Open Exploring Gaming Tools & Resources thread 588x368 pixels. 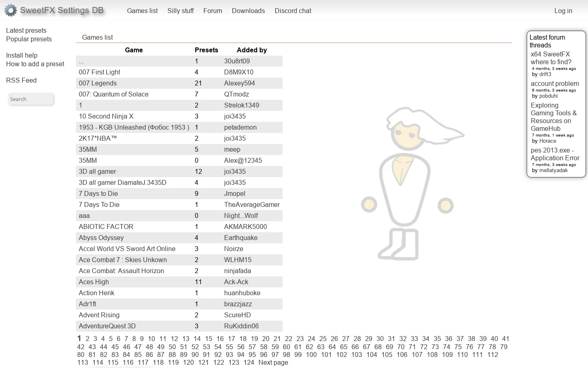pos(554,117)
